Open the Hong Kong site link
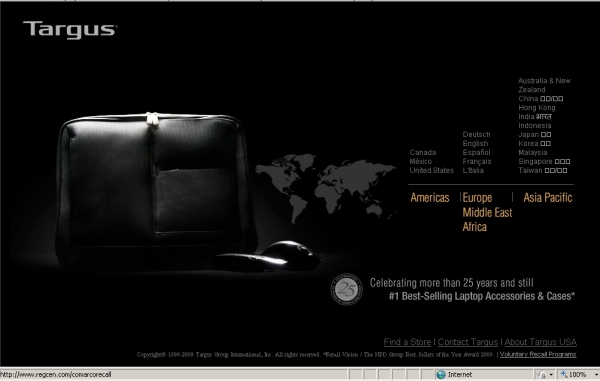This screenshot has height=381, width=600. point(536,107)
